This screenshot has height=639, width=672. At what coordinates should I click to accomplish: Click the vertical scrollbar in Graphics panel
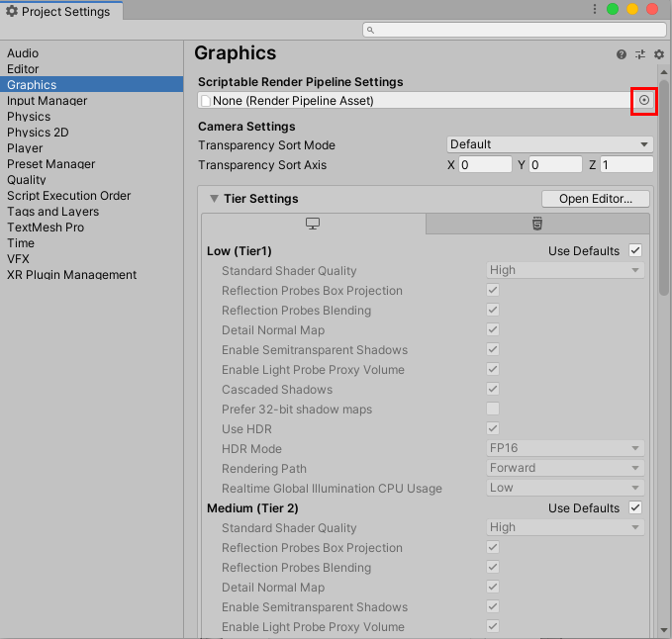[x=664, y=178]
